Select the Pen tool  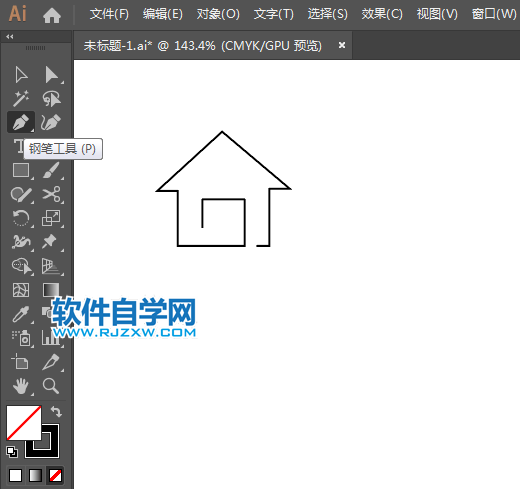point(21,122)
